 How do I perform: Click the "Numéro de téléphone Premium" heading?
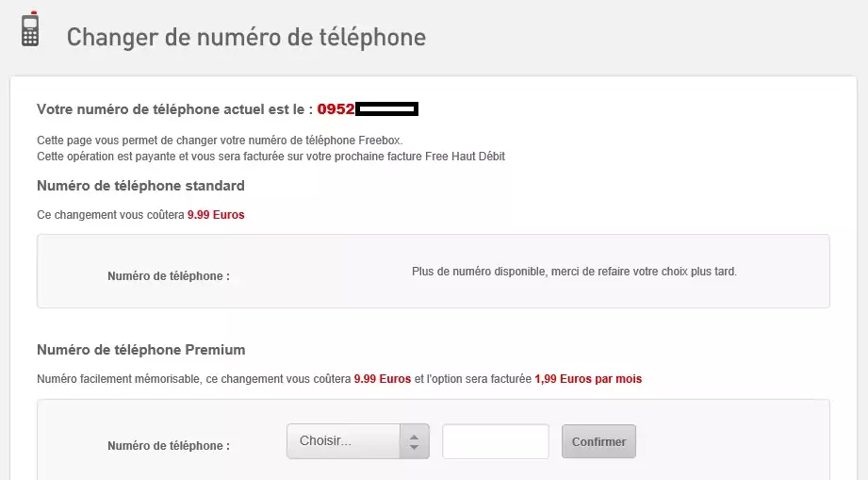[140, 350]
